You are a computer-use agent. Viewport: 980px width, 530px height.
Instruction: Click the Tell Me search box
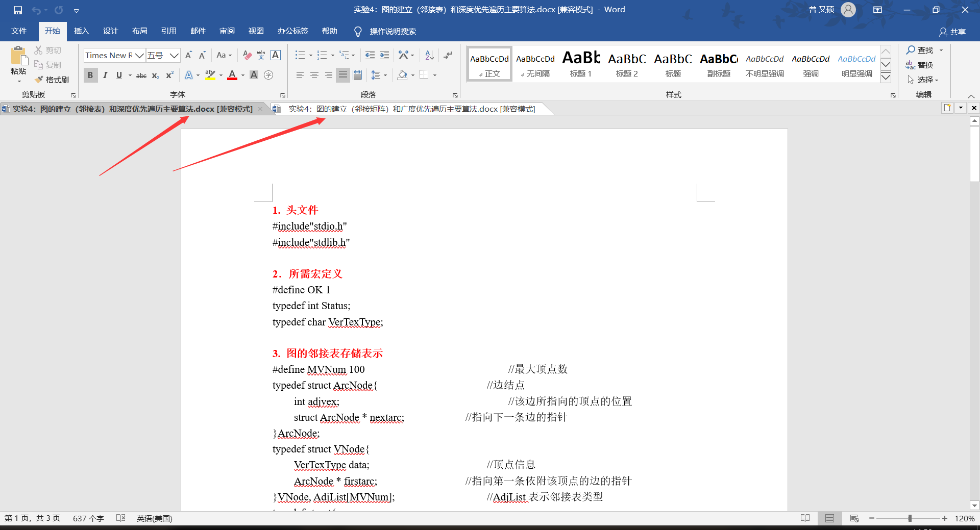[392, 32]
